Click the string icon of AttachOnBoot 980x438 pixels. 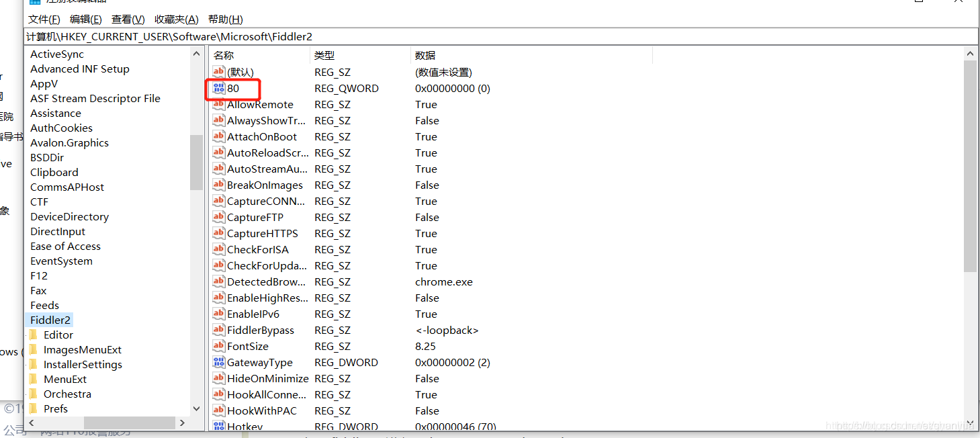pos(218,136)
